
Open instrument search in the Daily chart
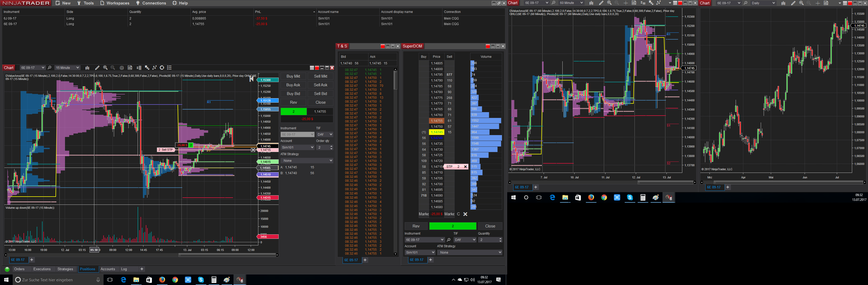745,3
